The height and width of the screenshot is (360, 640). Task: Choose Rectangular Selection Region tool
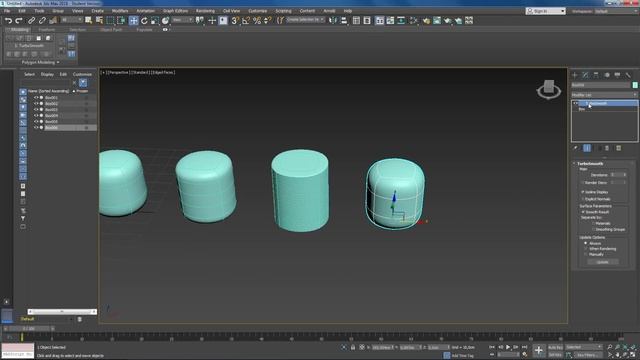tap(110, 20)
